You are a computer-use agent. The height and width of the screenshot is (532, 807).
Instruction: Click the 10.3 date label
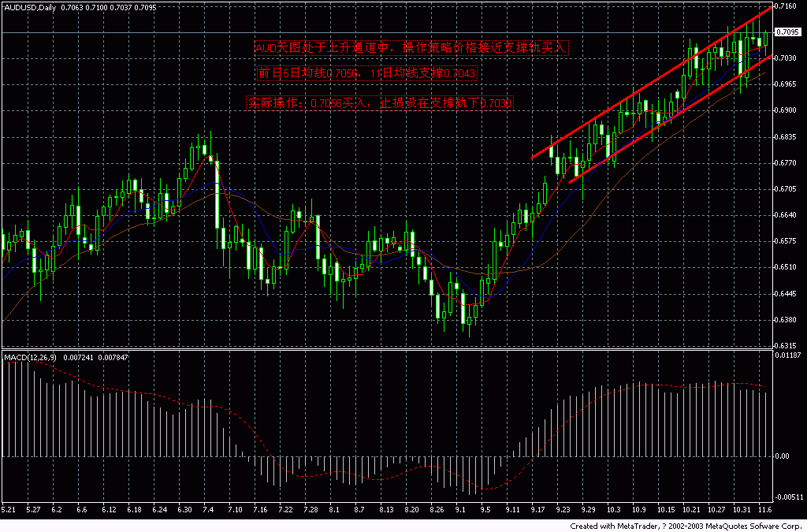point(613,509)
